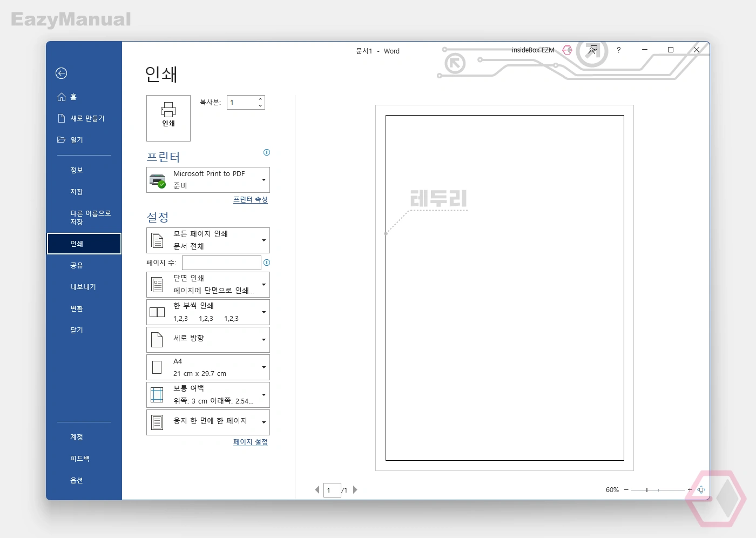The image size is (756, 538).
Task: Open help with the question mark icon
Action: 619,50
